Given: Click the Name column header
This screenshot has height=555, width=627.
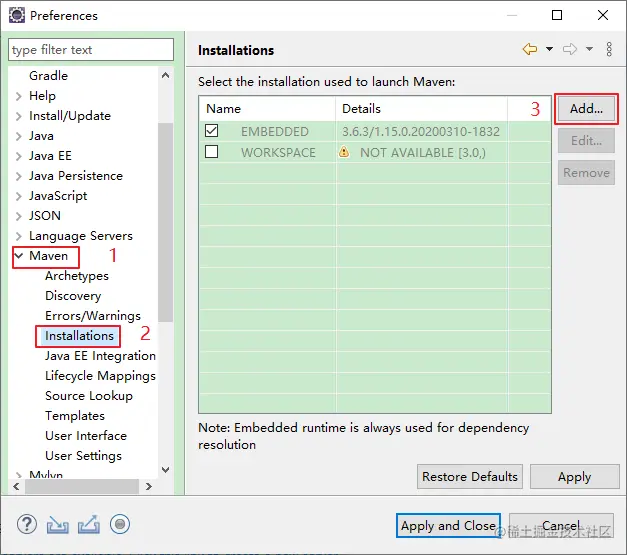Looking at the screenshot, I should pos(268,108).
